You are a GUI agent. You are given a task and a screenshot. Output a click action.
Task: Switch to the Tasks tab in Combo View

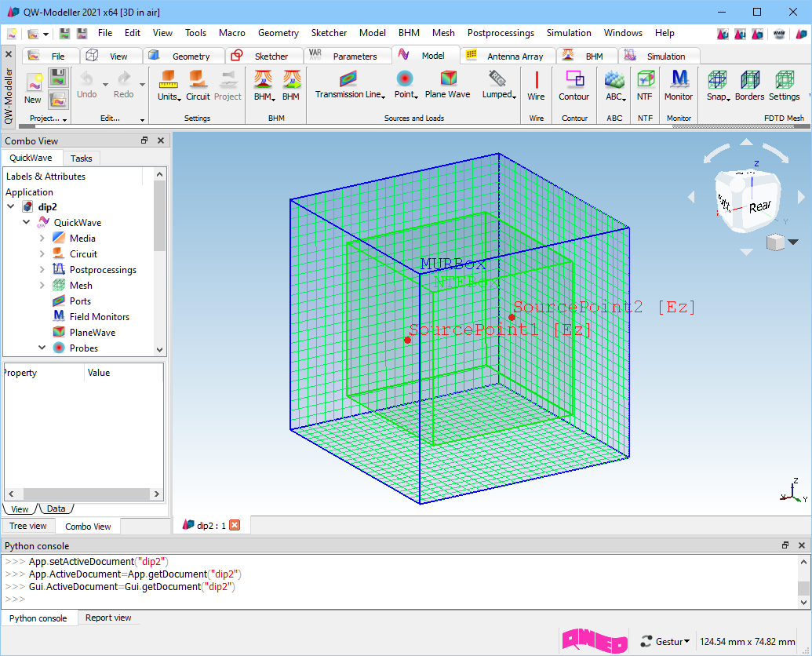[x=82, y=158]
